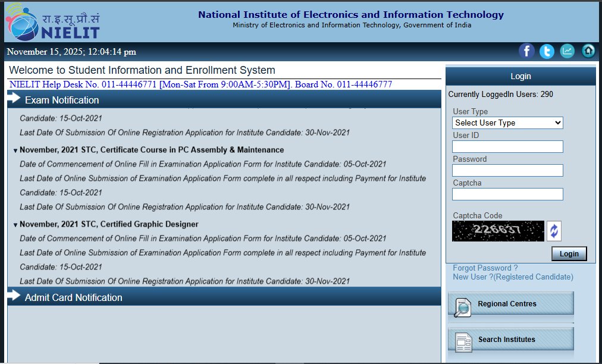Screen dimensions: 602x364
Task: Open the Select User Type dropdown
Action: click(507, 123)
